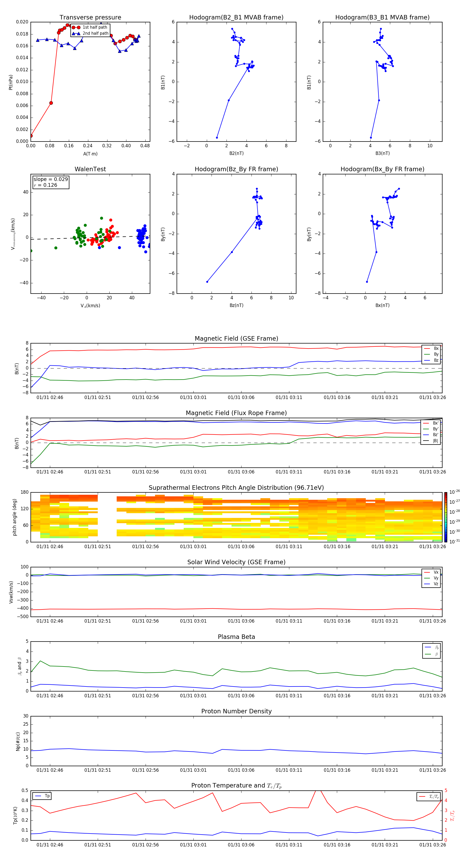Click the 'Suprathermal Electrons Pitch Angle Distribution' title
The width and height of the screenshot is (473, 868).
(236, 488)
